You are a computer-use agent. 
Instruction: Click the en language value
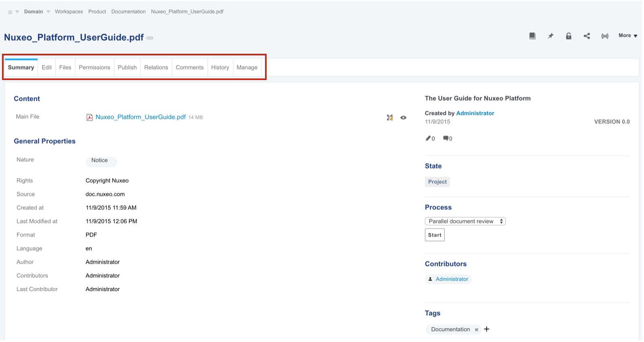[89, 249]
